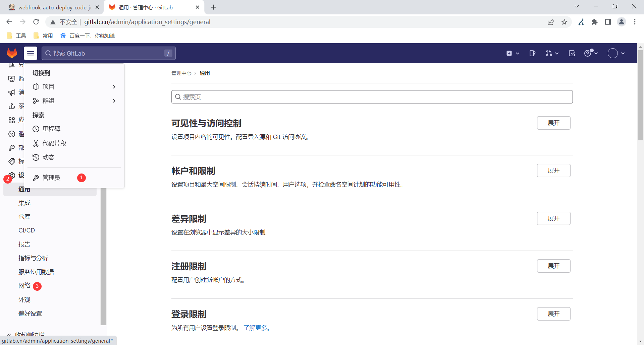Open the create new dropdown in the header
The height and width of the screenshot is (345, 644).
513,53
